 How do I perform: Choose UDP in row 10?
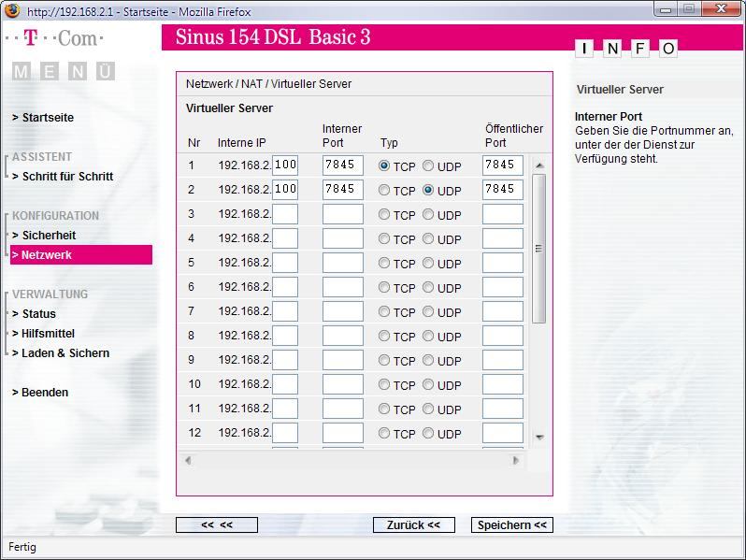pos(428,384)
